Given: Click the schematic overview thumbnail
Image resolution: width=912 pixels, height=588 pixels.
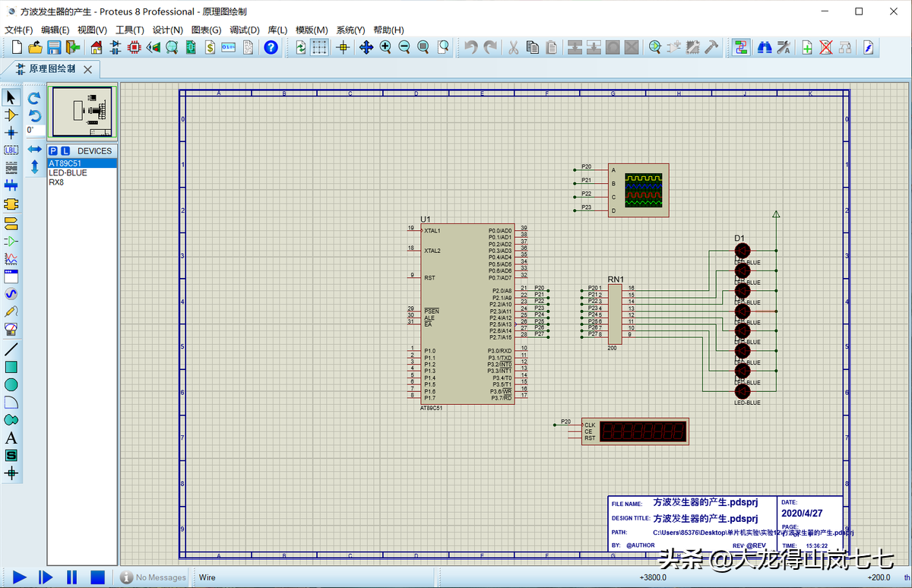Looking at the screenshot, I should (81, 111).
